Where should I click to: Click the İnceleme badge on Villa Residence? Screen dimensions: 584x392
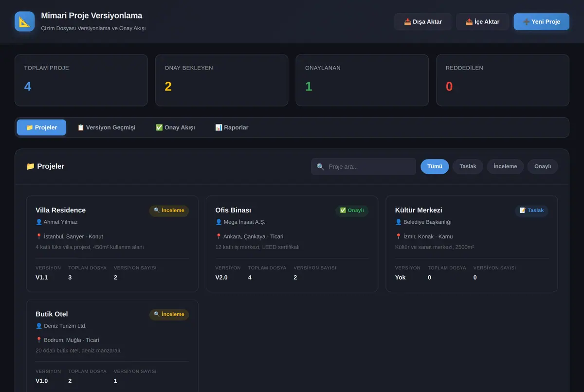click(169, 211)
